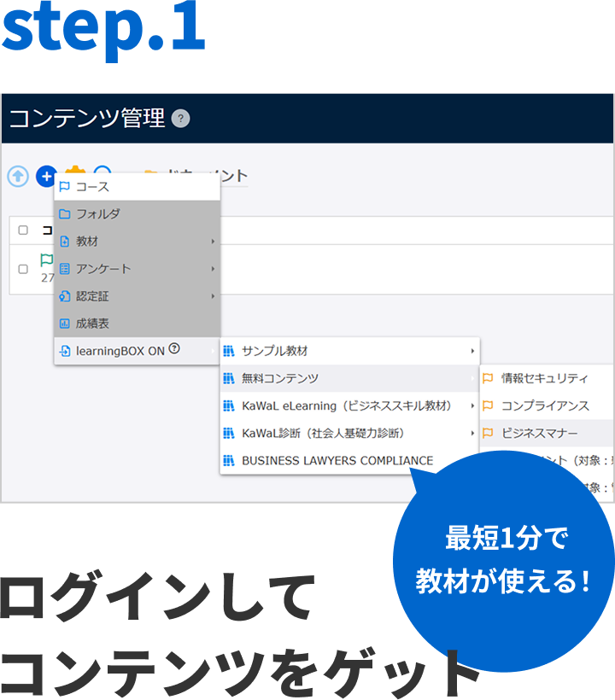This screenshot has width=615, height=700.
Task: Click the blue plus add button
Action: [x=46, y=176]
